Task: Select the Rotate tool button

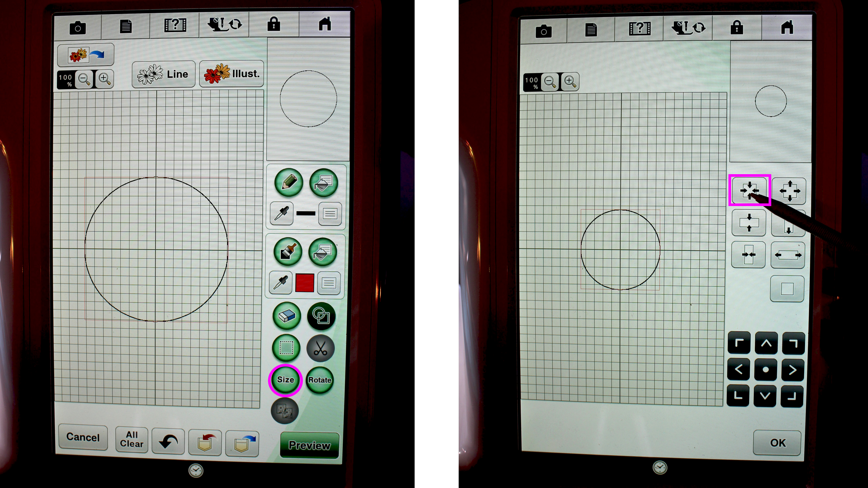Action: (x=319, y=380)
